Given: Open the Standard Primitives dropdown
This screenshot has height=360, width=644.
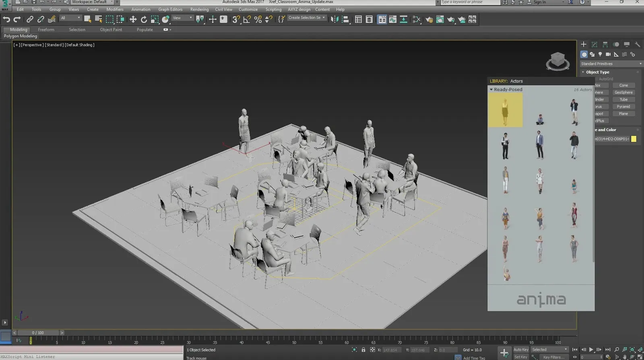Looking at the screenshot, I should (x=611, y=64).
